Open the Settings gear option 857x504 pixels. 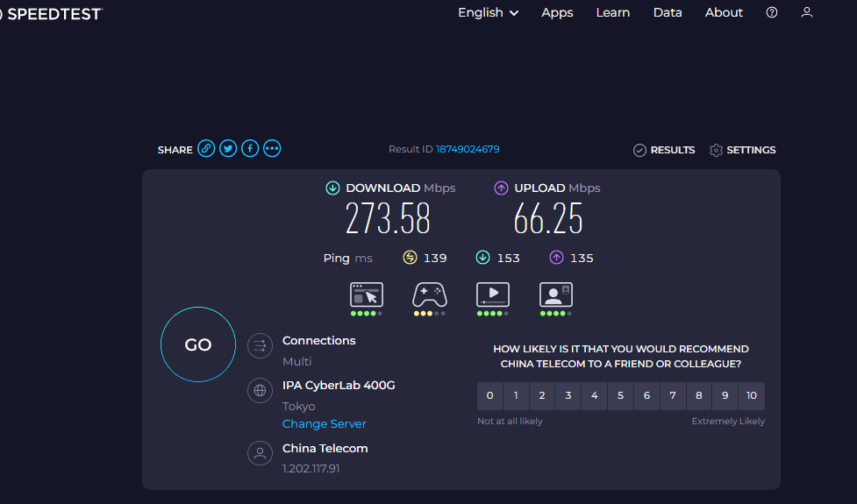(x=743, y=150)
